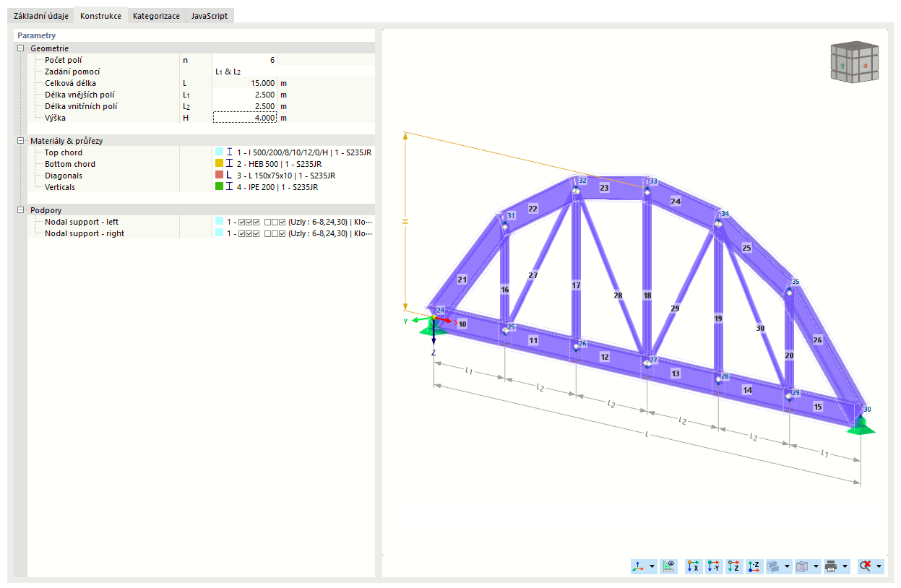Click the solid display mode icon
The image size is (901, 588).
(x=774, y=566)
